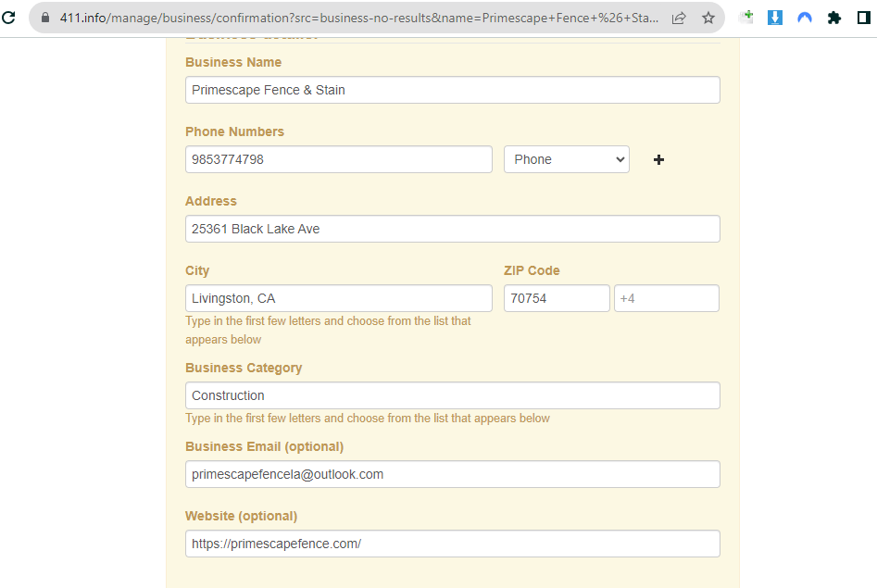This screenshot has height=588, width=877.
Task: Click the Address text field
Action: tap(452, 229)
